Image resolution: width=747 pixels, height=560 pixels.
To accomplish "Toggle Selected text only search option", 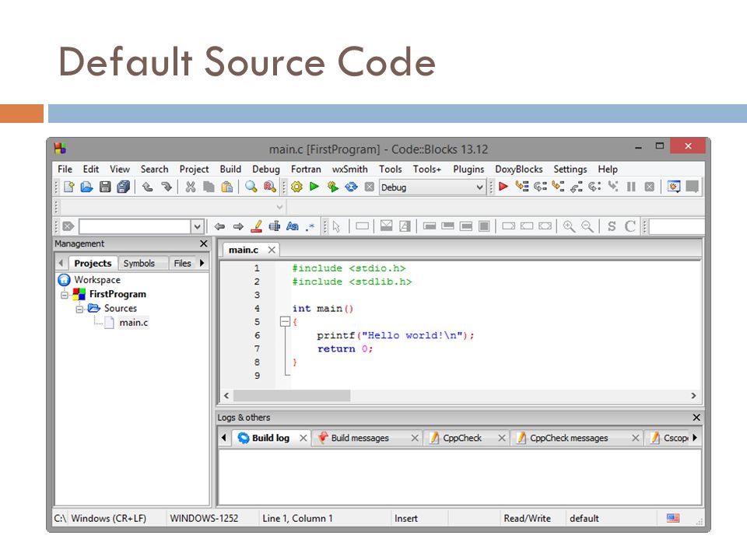I will (275, 226).
